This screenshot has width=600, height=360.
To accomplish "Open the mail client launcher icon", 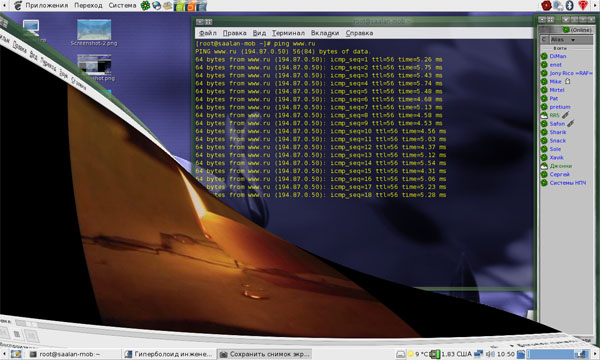I will point(168,5).
